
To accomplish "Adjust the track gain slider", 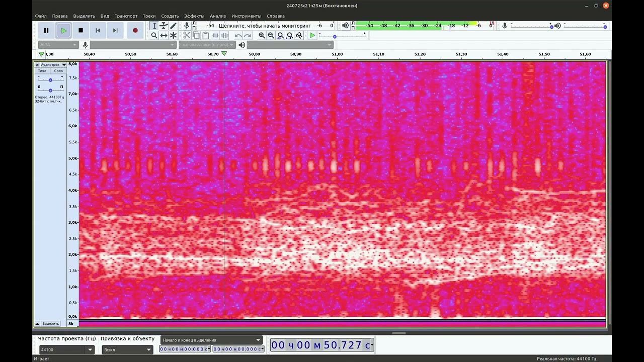I will [x=50, y=79].
